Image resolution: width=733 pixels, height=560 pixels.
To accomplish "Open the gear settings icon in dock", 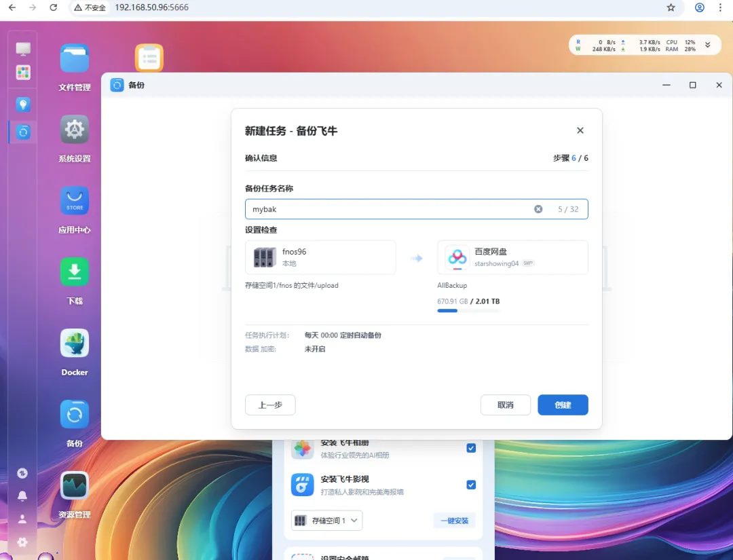I will click(22, 542).
